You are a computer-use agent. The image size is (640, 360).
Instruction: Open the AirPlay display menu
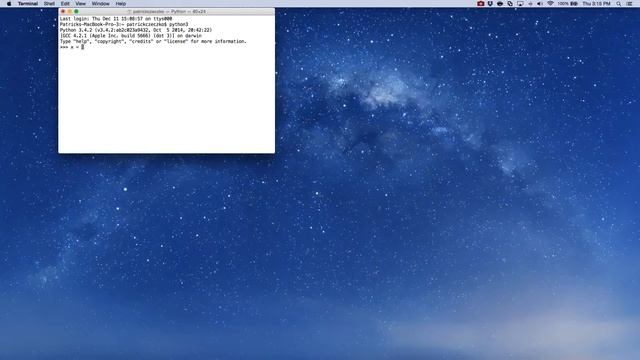tap(520, 4)
